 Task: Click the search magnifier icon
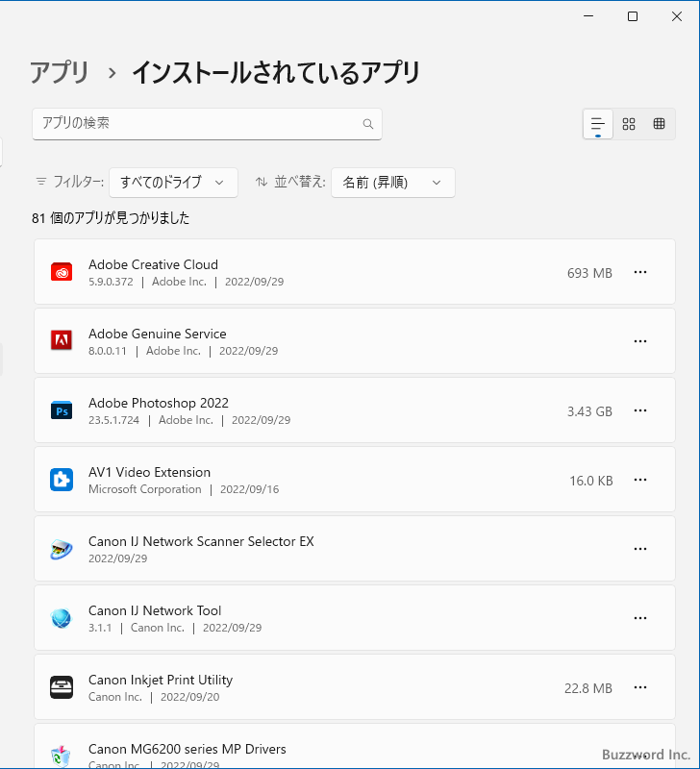(368, 124)
